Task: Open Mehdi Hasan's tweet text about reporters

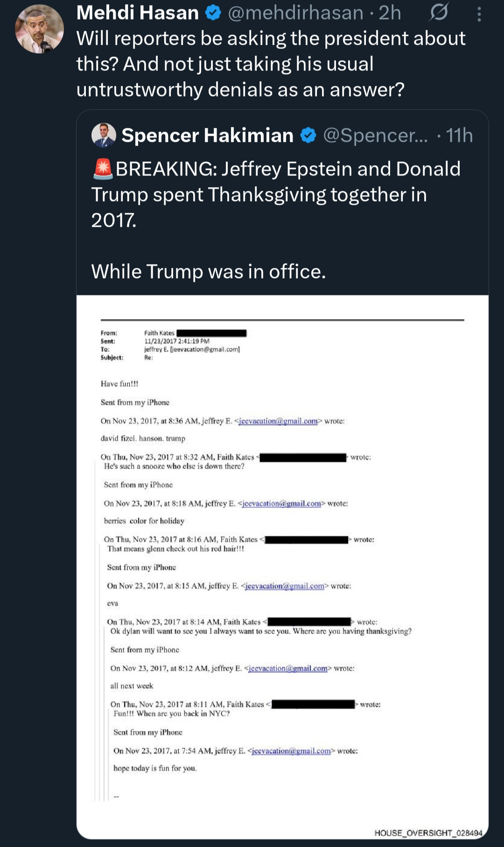Action: (x=271, y=64)
